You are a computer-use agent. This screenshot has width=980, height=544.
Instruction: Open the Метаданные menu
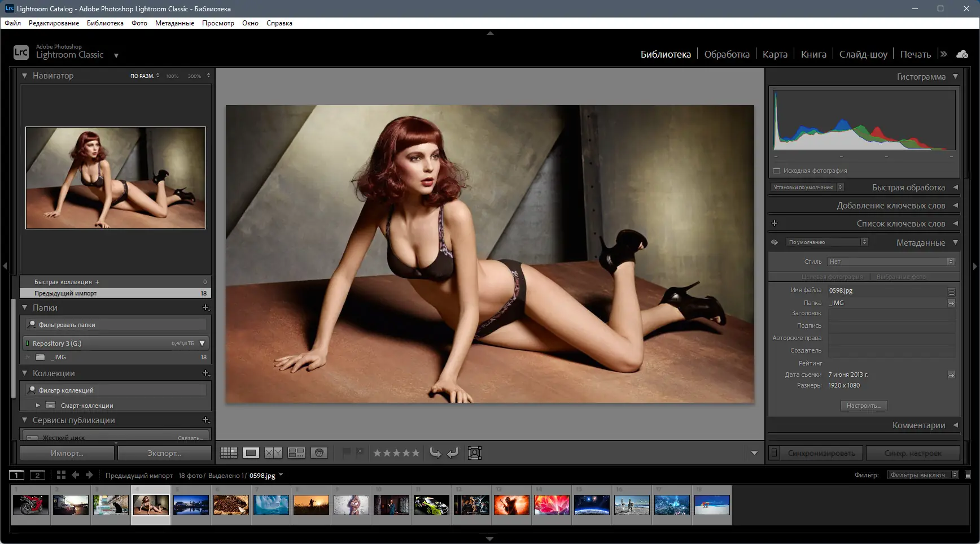(174, 23)
